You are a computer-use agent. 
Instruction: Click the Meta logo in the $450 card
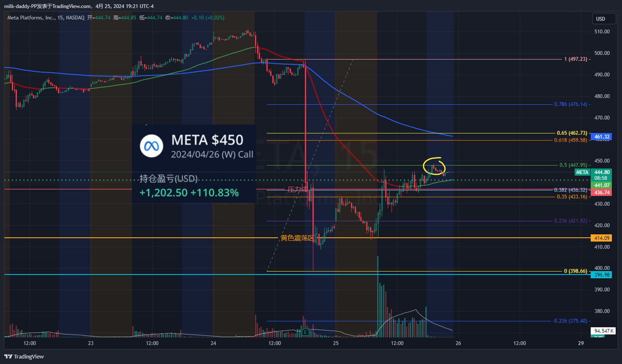[x=152, y=146]
